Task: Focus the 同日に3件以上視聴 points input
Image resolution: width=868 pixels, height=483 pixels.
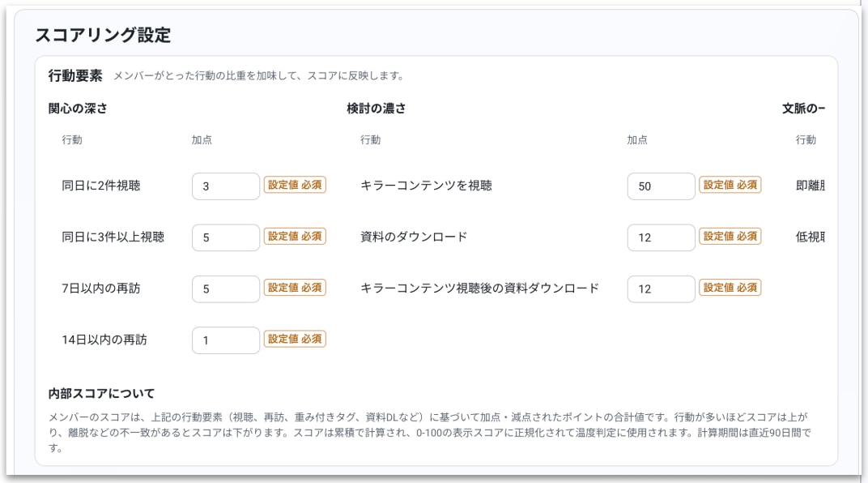Action: (x=225, y=237)
